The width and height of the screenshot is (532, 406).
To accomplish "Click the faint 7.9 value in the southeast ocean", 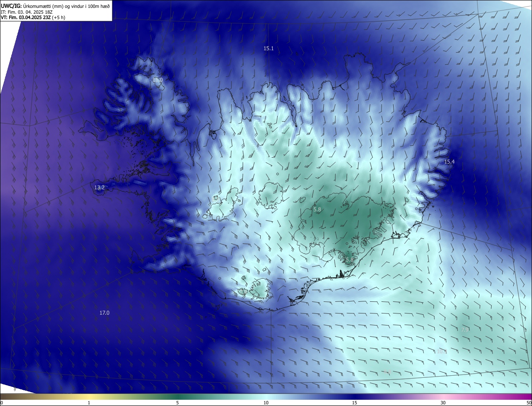I will tap(465, 330).
